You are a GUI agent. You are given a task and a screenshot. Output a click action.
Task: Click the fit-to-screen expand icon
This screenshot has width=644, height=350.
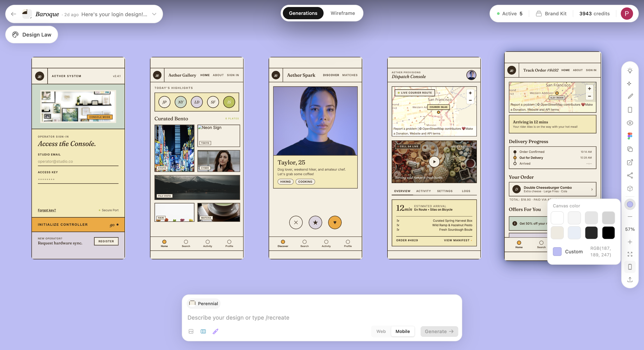[x=630, y=254]
